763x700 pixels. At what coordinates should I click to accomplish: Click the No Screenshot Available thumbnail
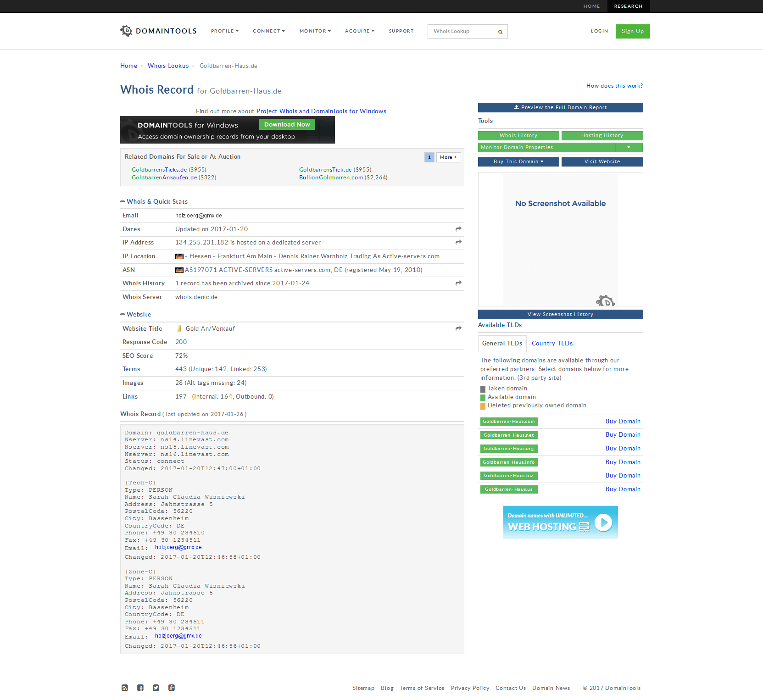click(x=560, y=239)
